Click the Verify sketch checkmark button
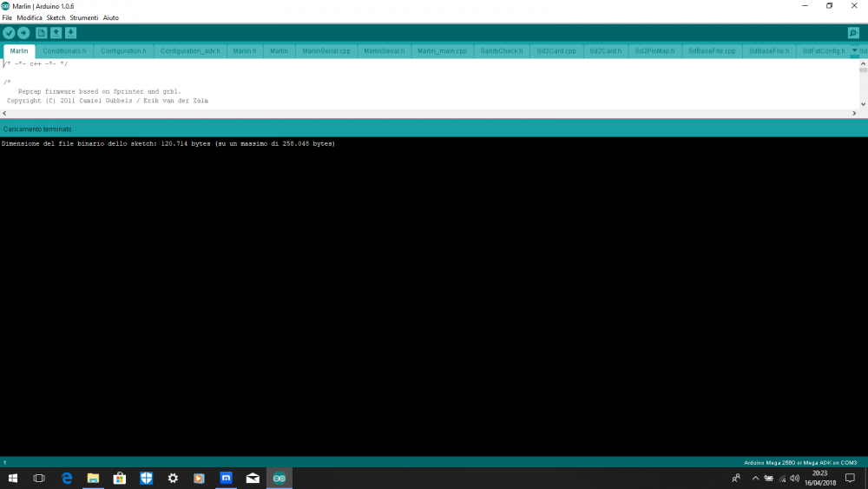Screen dimensions: 868x489 click(x=9, y=33)
